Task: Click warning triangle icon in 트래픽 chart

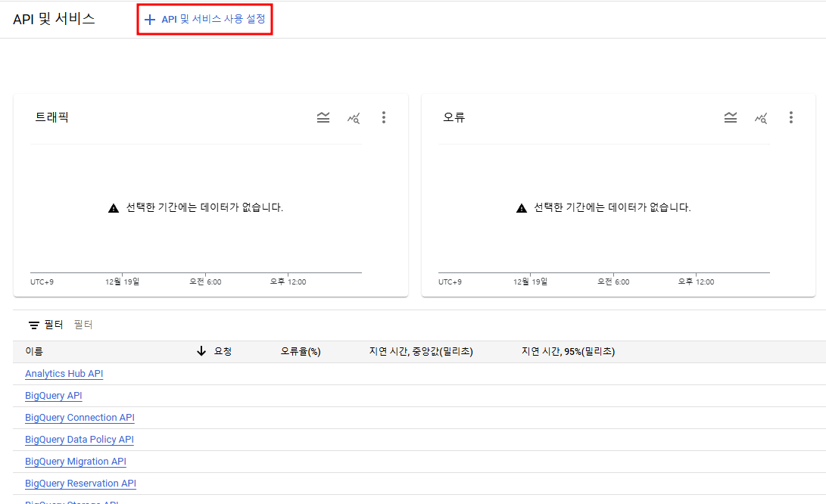Action: pos(114,208)
